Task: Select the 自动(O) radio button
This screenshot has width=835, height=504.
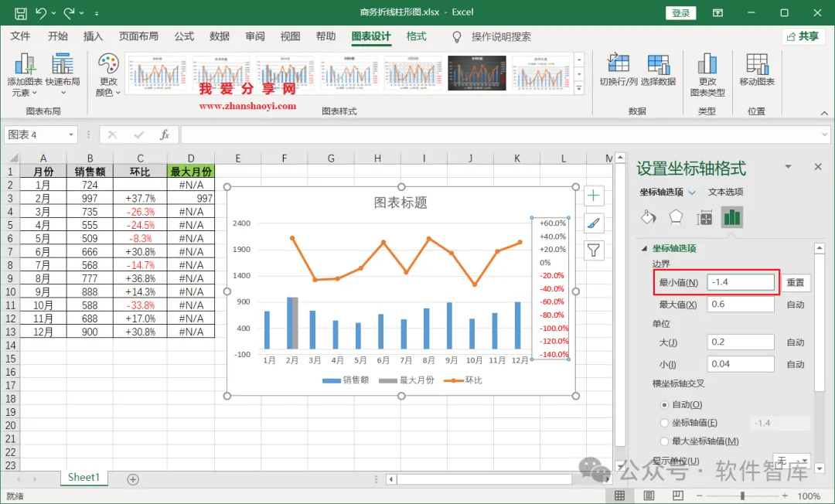Action: click(664, 405)
